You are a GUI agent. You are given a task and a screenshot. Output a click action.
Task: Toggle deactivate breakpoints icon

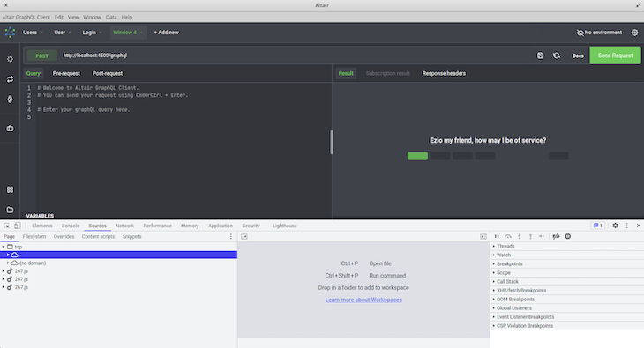tap(556, 237)
